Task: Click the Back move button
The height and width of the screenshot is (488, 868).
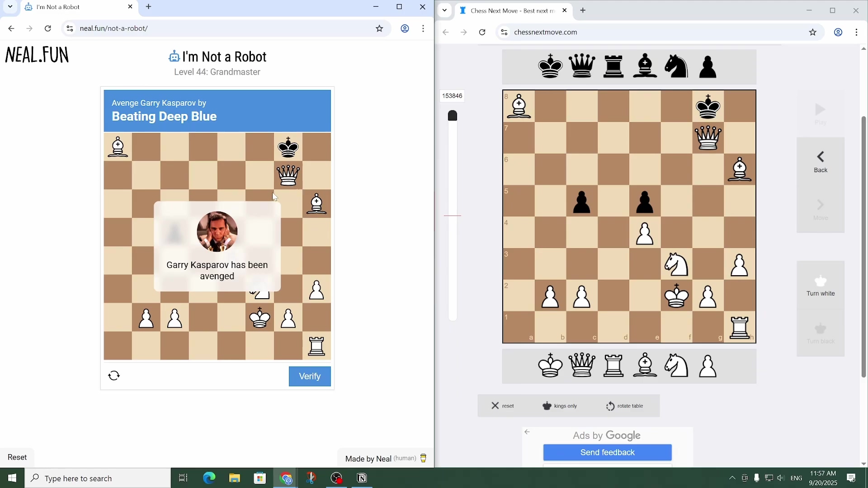Action: tap(821, 162)
